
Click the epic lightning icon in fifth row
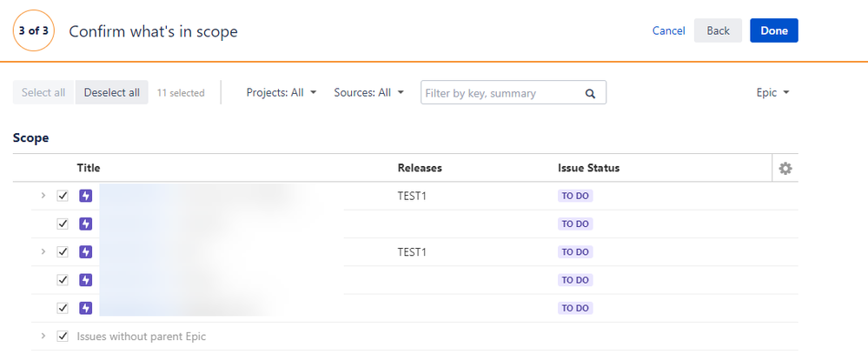coord(85,308)
